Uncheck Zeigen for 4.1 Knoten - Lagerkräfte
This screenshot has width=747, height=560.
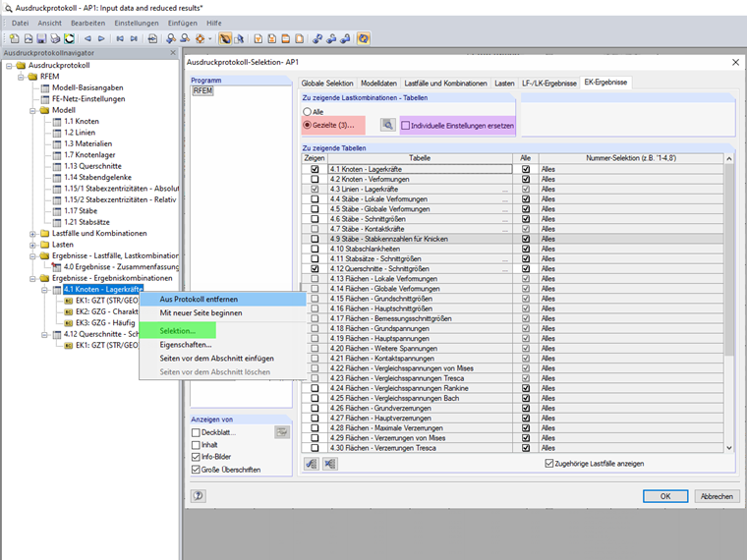point(315,169)
